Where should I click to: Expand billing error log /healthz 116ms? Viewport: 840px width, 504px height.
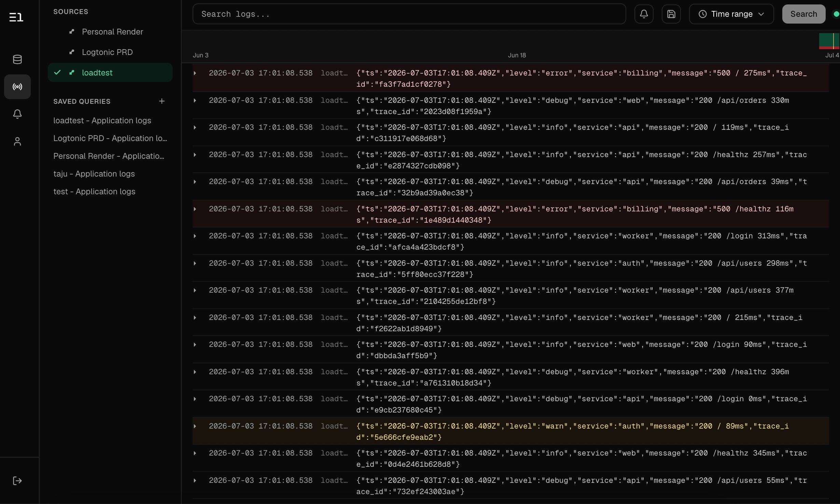195,209
